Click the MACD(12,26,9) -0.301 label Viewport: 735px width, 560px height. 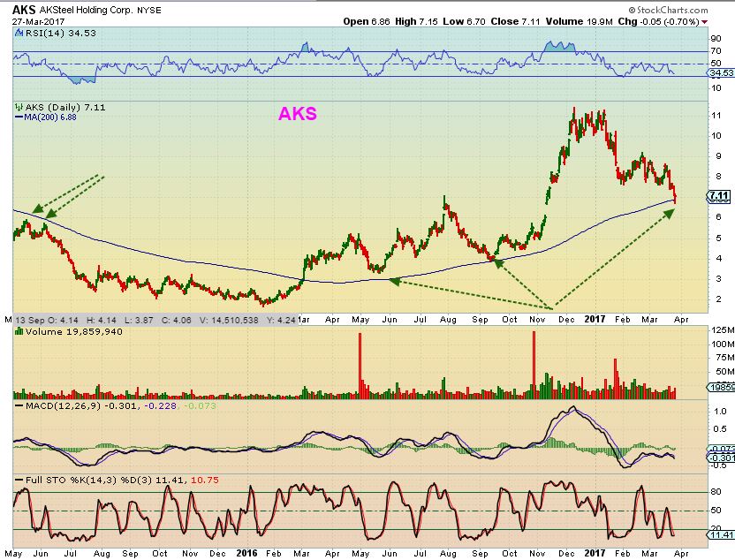click(81, 405)
